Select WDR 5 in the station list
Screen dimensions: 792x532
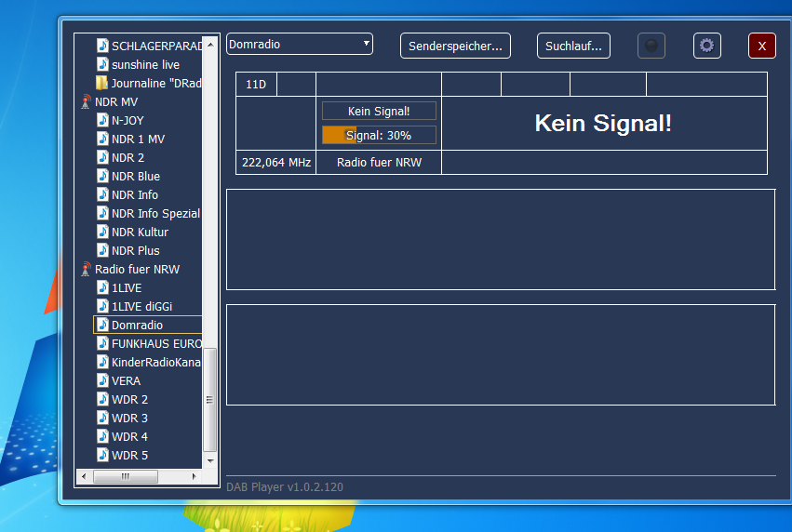129,456
